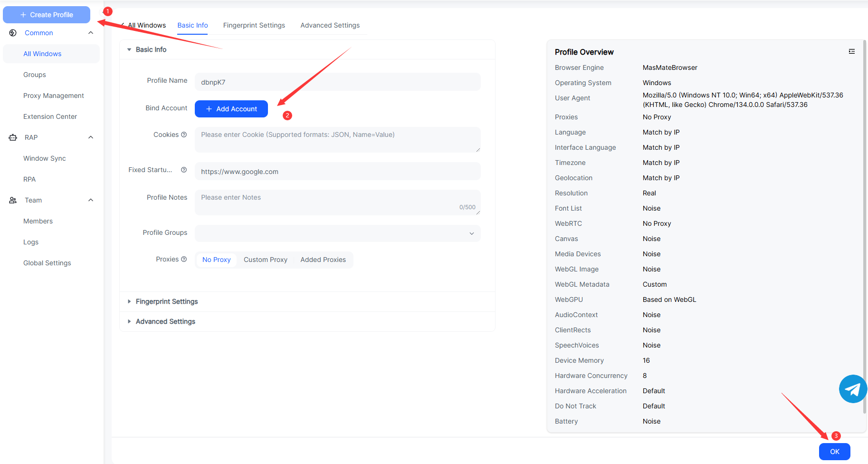The image size is (868, 464).
Task: Open the Profile Groups dropdown
Action: [337, 233]
